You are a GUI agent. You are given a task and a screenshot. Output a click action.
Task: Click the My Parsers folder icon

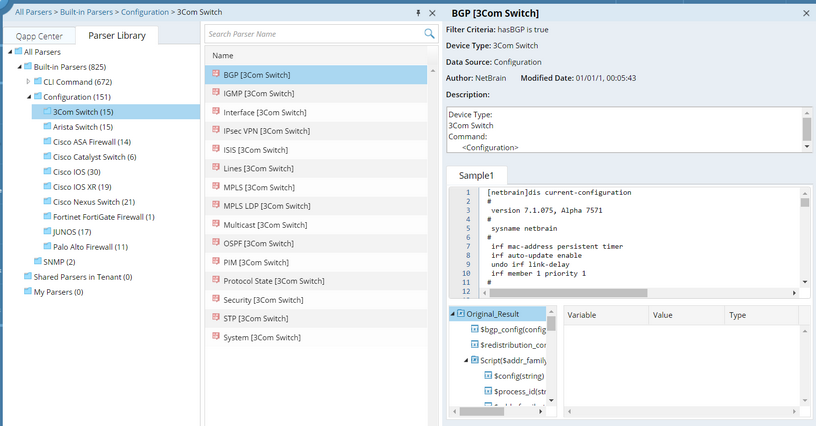[x=27, y=292]
